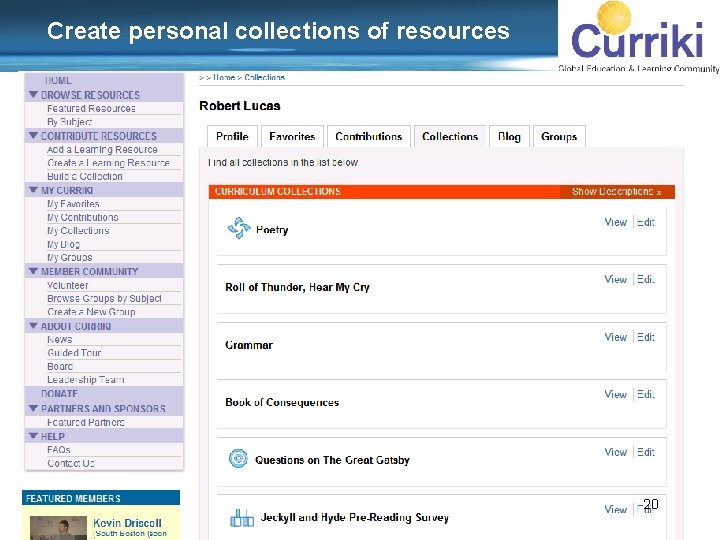Viewport: 720px width, 540px height.
Task: Open the Book of Consequences title
Action: (x=282, y=402)
